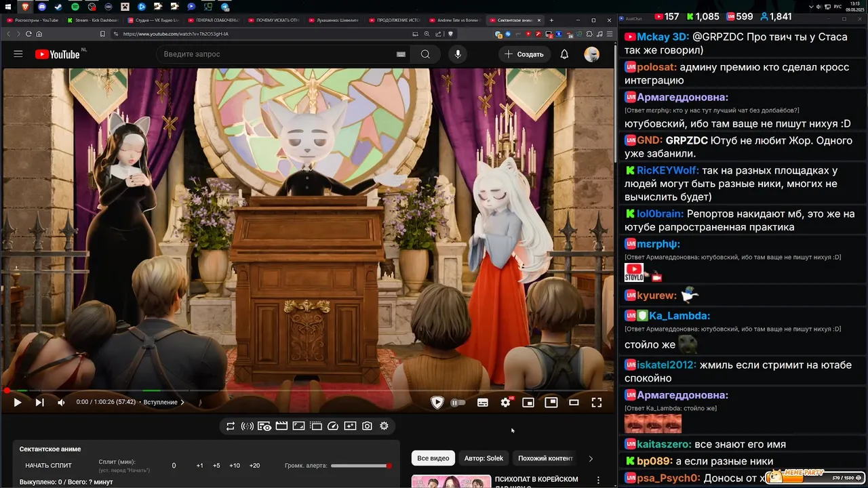This screenshot has height=488, width=868.
Task: Go fullscreen in the video player
Action: [x=597, y=403]
